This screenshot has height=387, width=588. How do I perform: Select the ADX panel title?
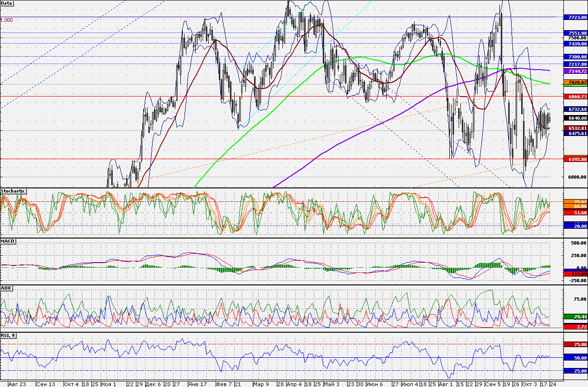pos(6,288)
